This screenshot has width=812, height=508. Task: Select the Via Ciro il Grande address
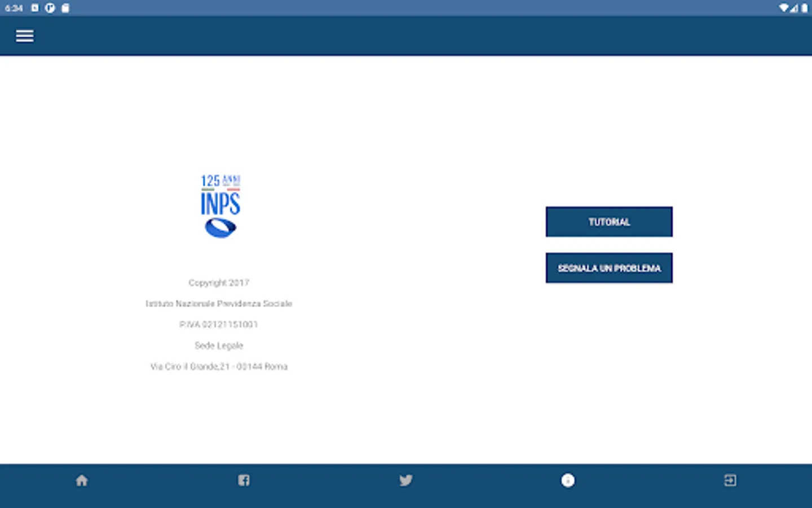coord(219,366)
